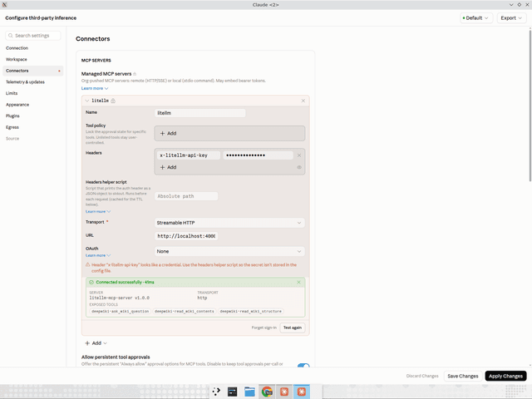Delete the x-litellm-api-key header row
The image size is (532, 399).
299,155
